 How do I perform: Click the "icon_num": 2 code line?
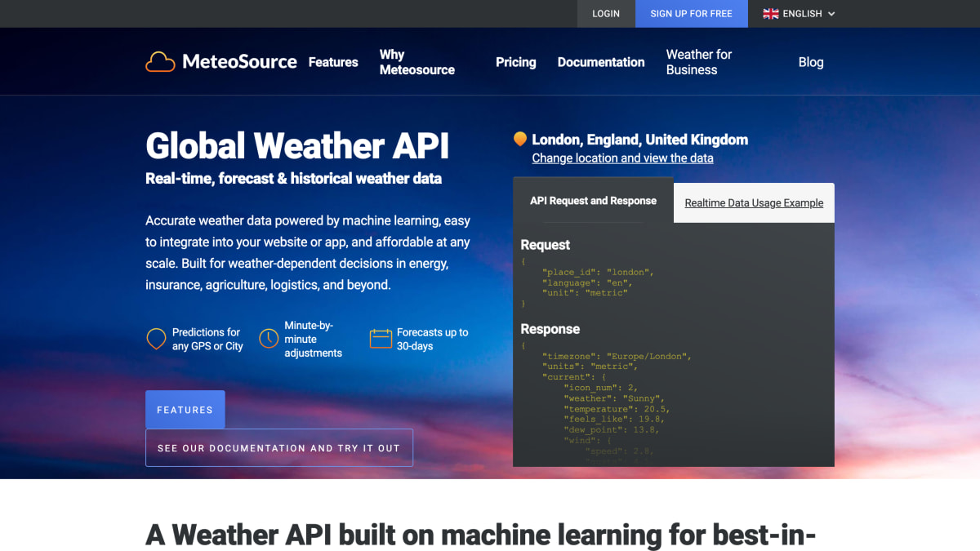[600, 388]
